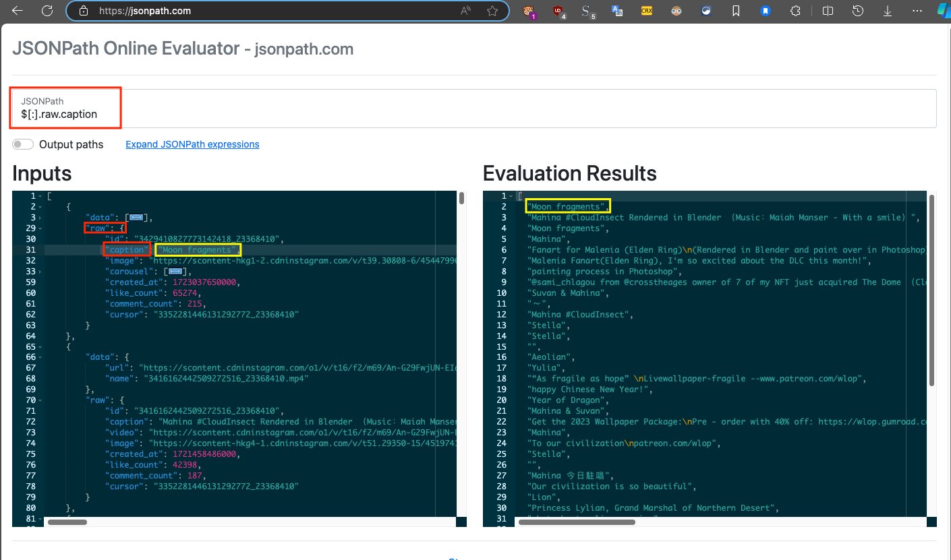Image resolution: width=951 pixels, height=560 pixels.
Task: Open the owl-eyes extension icon
Action: 676,11
